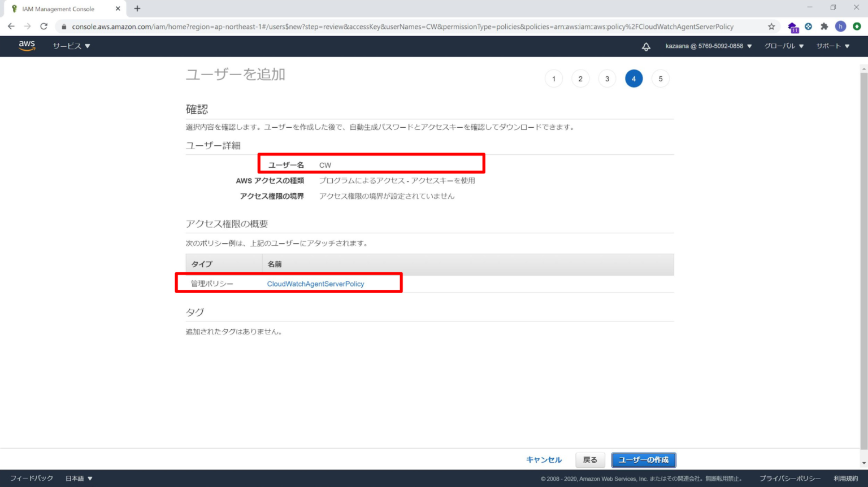Click the blue cross-shaped extension icon
This screenshot has height=487, width=868.
[808, 27]
